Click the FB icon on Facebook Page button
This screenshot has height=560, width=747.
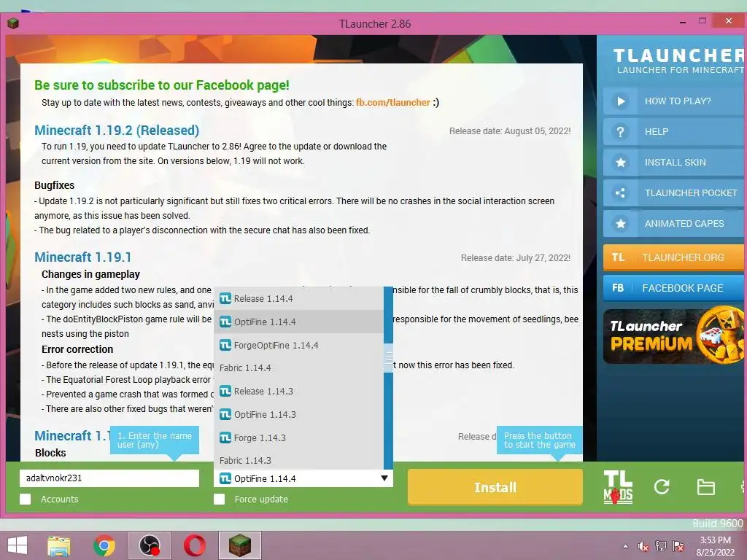618,288
